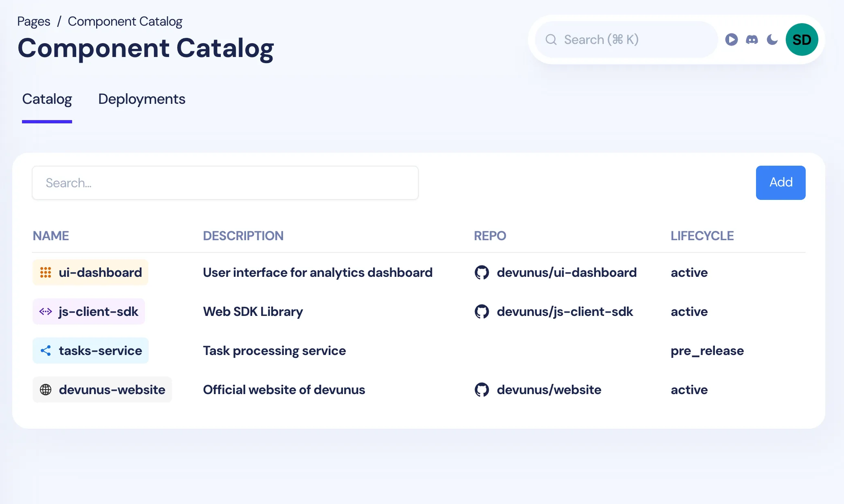Click the tasks-service share icon

click(45, 351)
